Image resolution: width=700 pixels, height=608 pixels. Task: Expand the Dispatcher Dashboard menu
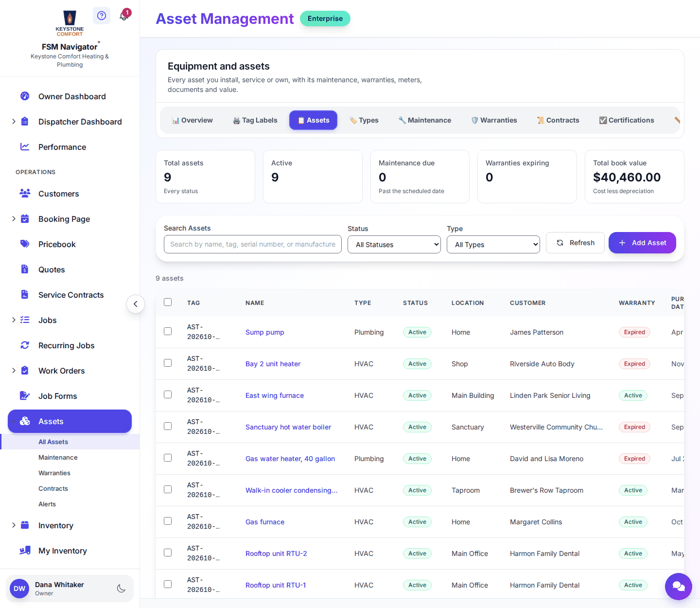click(x=14, y=122)
